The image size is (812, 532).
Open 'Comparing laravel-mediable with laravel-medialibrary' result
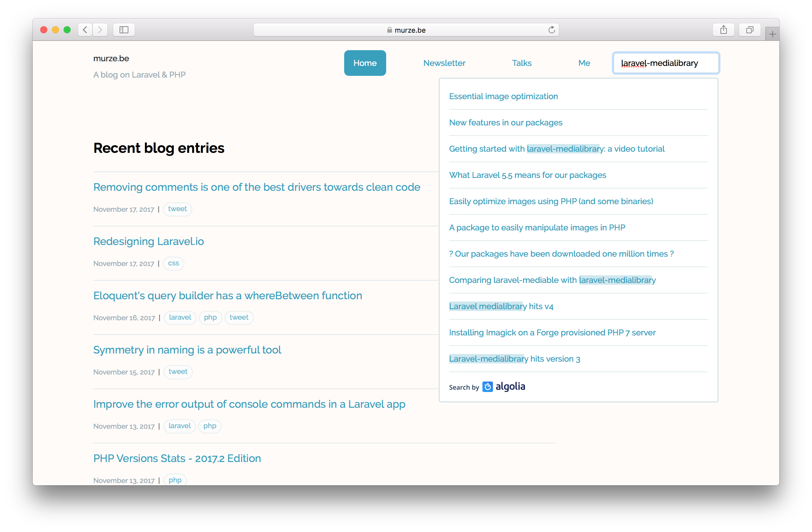click(x=552, y=280)
